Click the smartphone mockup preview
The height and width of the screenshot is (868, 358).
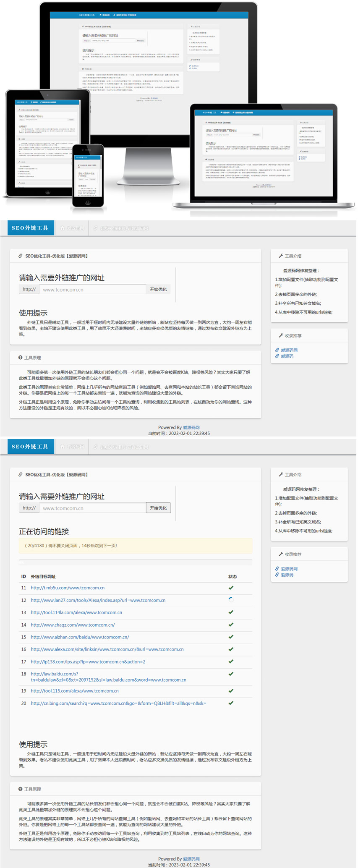pos(88,176)
